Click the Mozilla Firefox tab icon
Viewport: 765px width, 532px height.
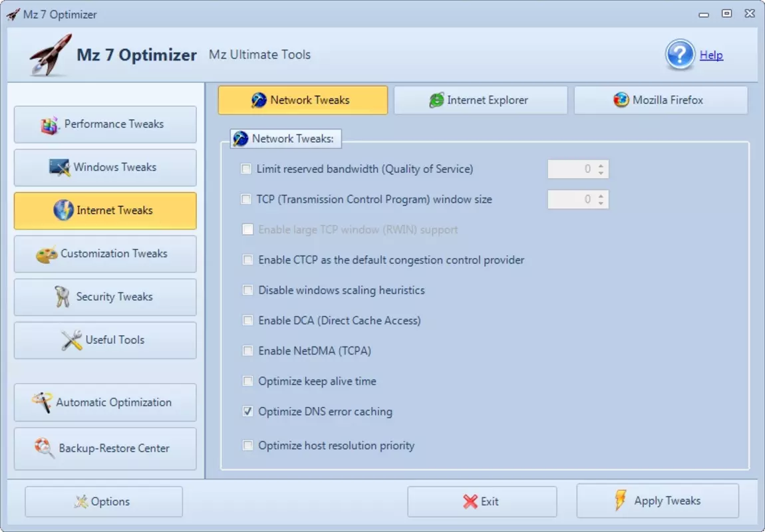(x=621, y=100)
